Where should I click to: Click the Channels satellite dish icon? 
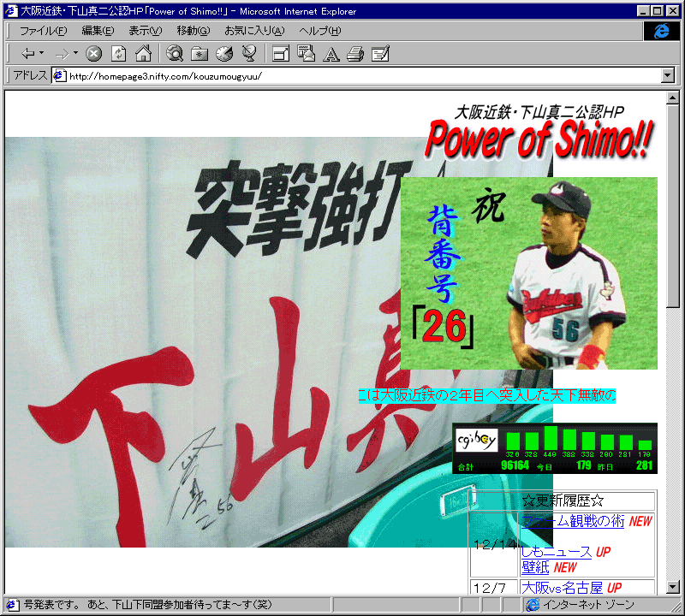coord(249,54)
